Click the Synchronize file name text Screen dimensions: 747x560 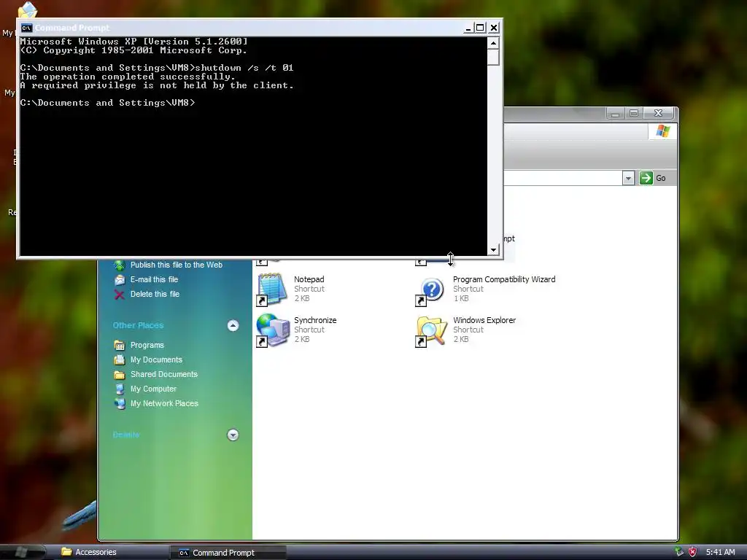click(x=315, y=321)
